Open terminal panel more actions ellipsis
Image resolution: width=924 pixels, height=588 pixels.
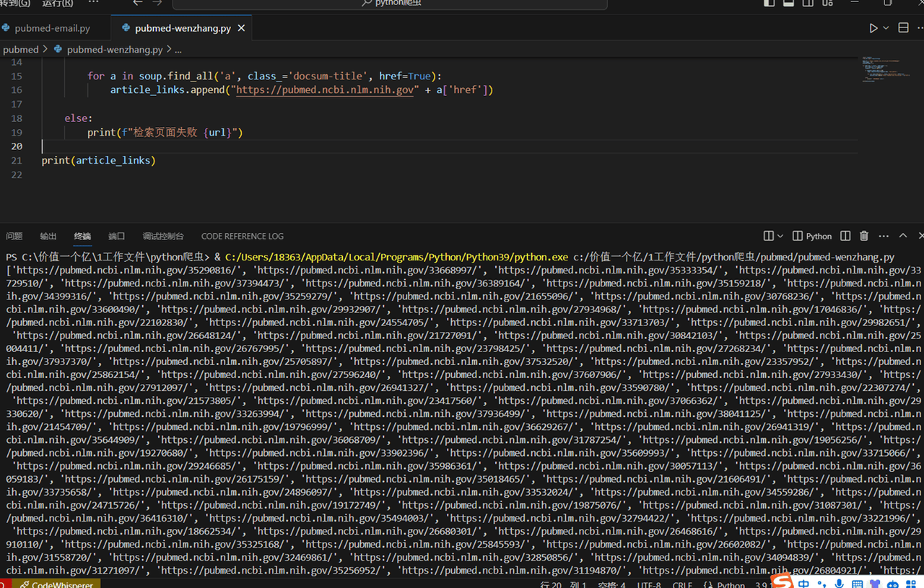click(x=884, y=236)
